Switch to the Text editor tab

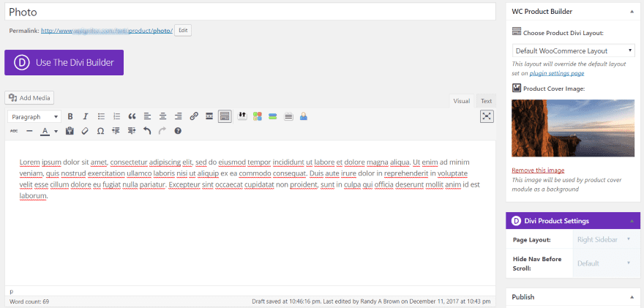486,101
